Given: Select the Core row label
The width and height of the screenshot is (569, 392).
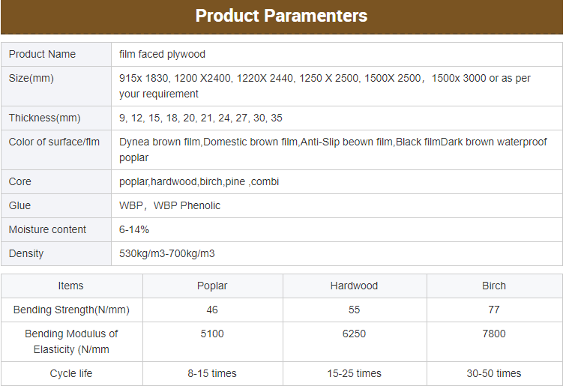Looking at the screenshot, I should [x=56, y=181].
